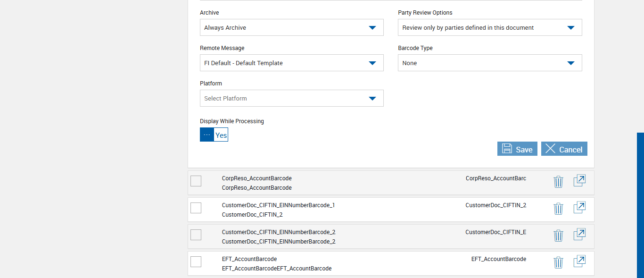Open EFT_AccountBarcode row pop-out icon
This screenshot has height=278, width=644.
(579, 262)
